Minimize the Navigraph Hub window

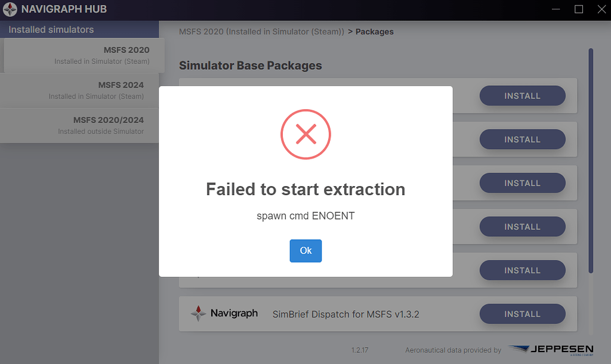(556, 10)
